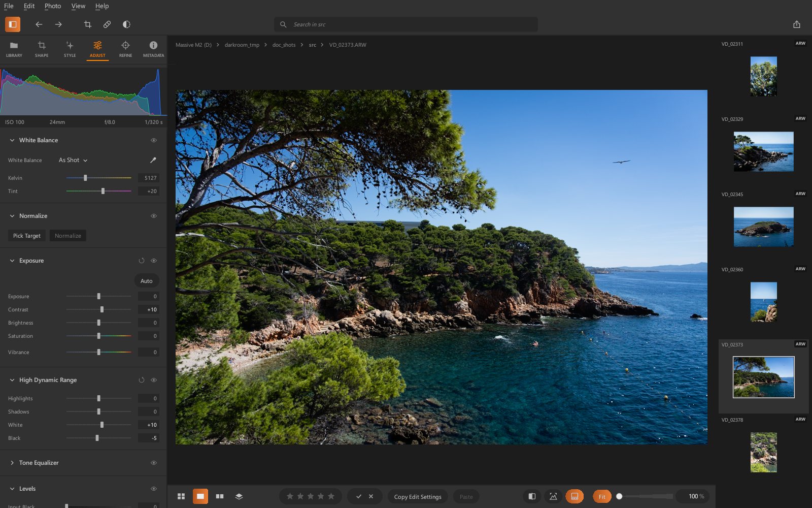Reject photo with X flag
This screenshot has height=508, width=812.
coord(371,496)
